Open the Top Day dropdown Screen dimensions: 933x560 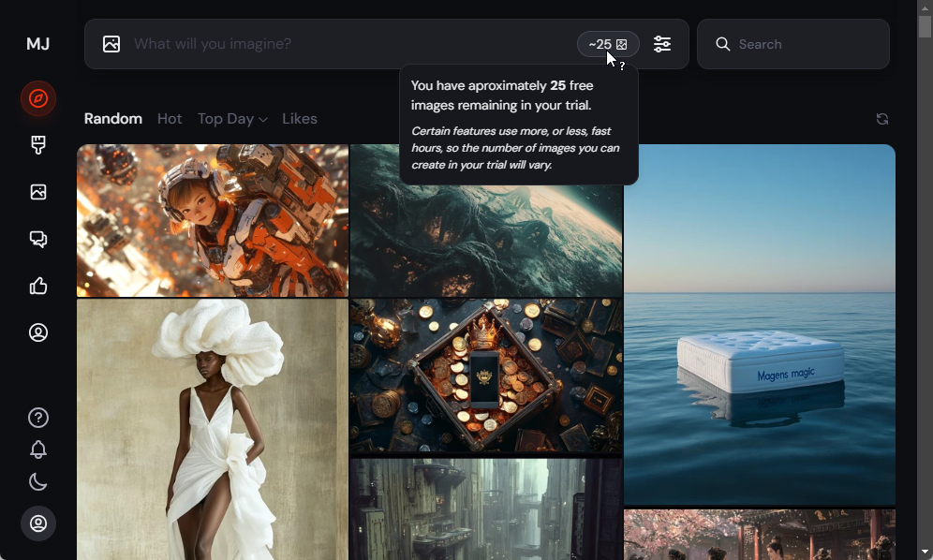coord(232,118)
